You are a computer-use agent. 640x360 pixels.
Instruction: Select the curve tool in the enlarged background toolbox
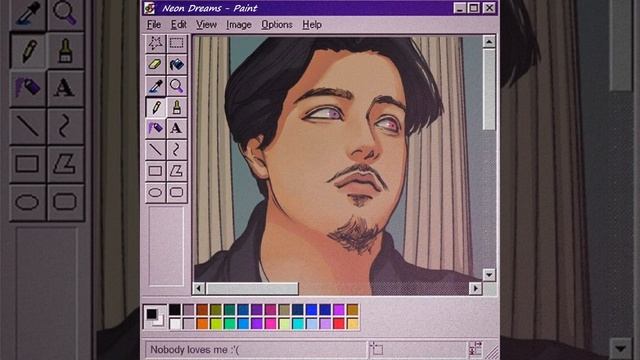[x=65, y=126]
